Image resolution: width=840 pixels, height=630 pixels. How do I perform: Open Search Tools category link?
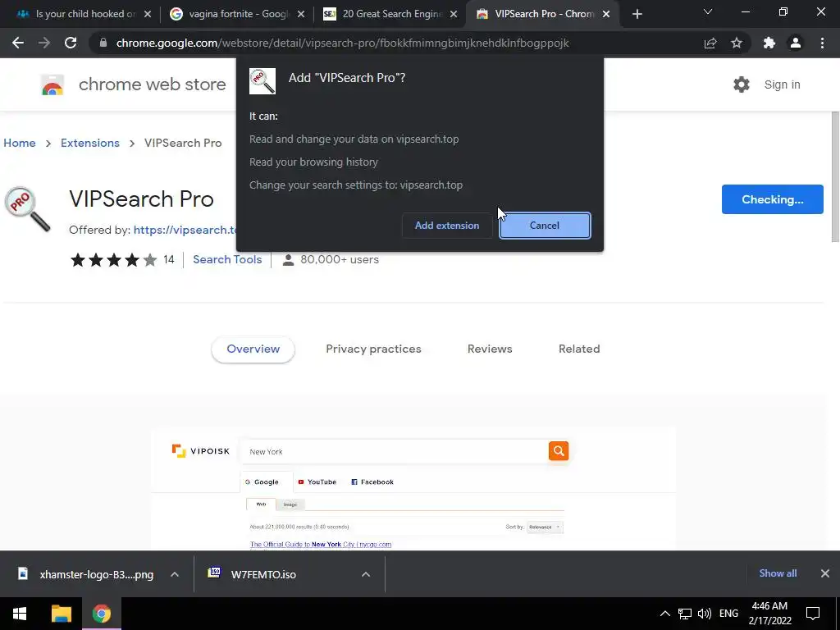click(227, 259)
